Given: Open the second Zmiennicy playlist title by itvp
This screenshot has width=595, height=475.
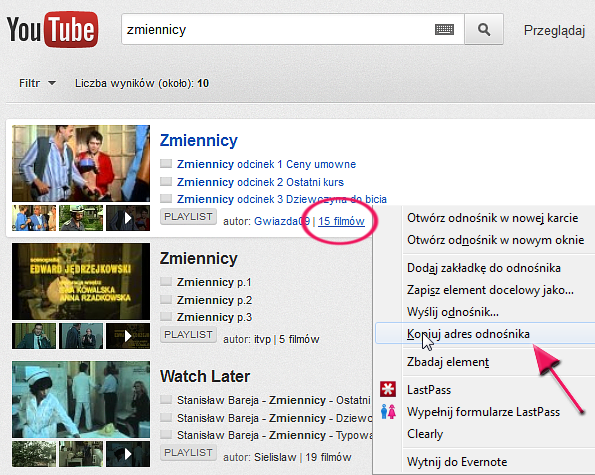Looking at the screenshot, I should click(x=199, y=258).
